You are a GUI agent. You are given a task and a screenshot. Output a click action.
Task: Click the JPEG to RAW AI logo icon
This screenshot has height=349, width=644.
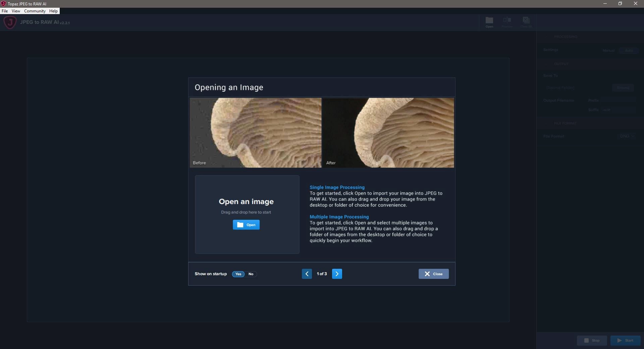10,22
